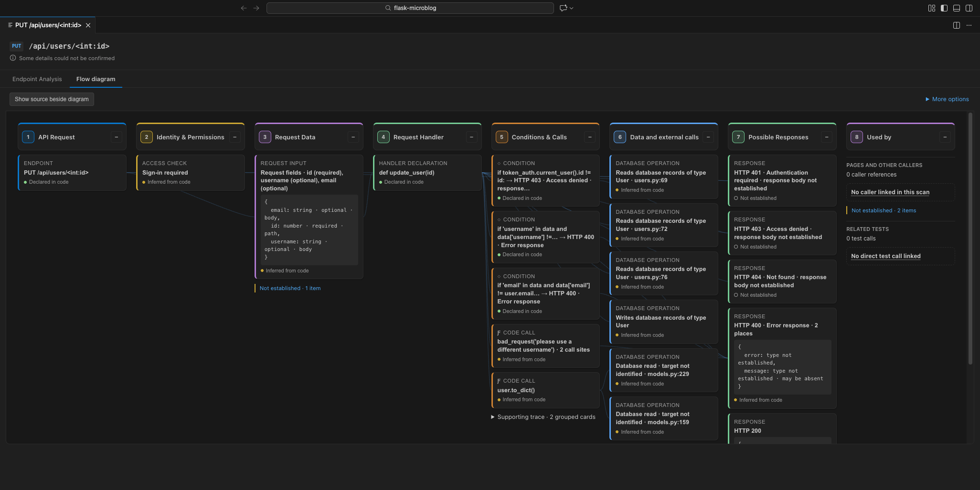Open the editor's three-dot more actions
Image resolution: width=980 pixels, height=490 pixels.
969,25
